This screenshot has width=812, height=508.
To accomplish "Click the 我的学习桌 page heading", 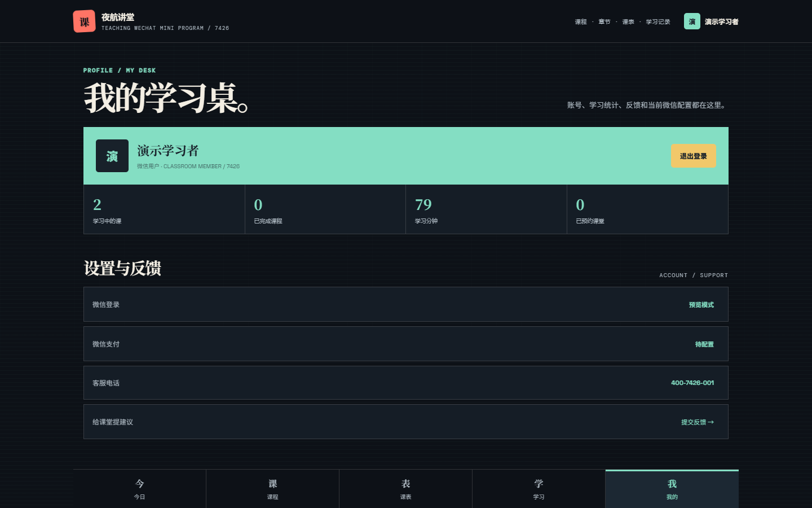I will (x=166, y=98).
